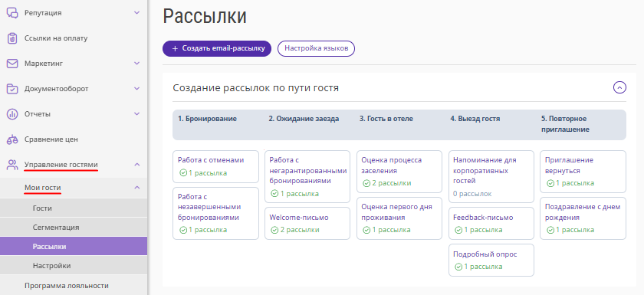Click the plus icon on Создать email-рассылку
This screenshot has width=644, height=295.
[x=175, y=48]
